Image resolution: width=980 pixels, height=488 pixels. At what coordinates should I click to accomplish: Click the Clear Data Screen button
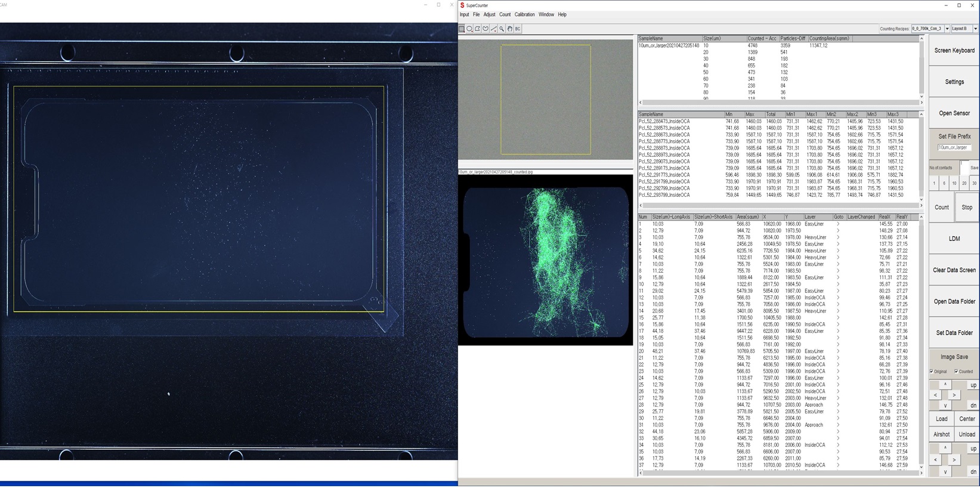[954, 270]
